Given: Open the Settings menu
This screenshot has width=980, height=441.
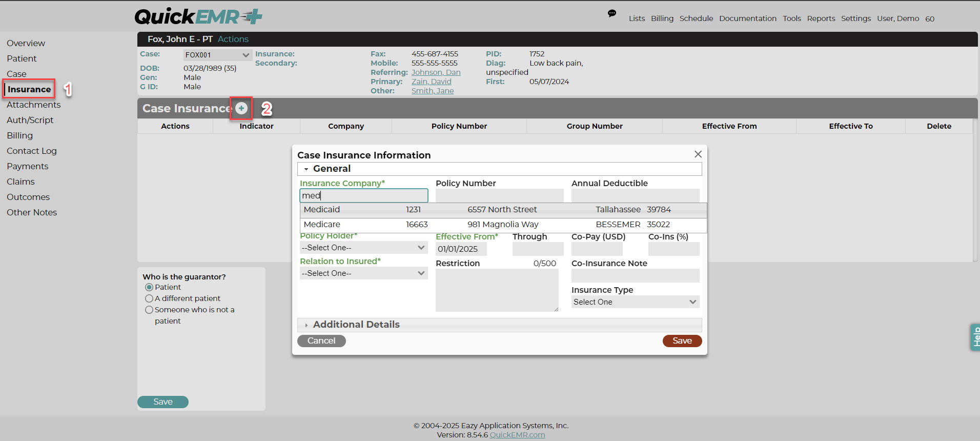Looking at the screenshot, I should (x=856, y=18).
